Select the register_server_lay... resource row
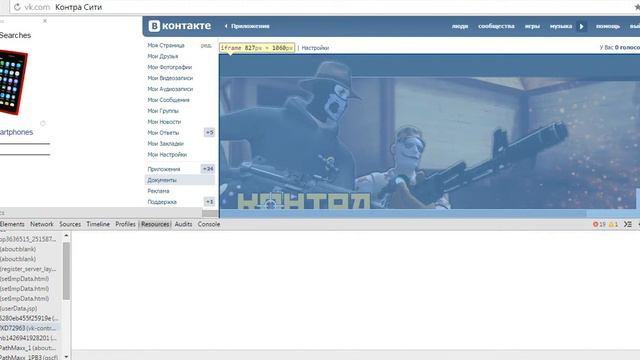The width and height of the screenshot is (640, 360). click(31, 269)
